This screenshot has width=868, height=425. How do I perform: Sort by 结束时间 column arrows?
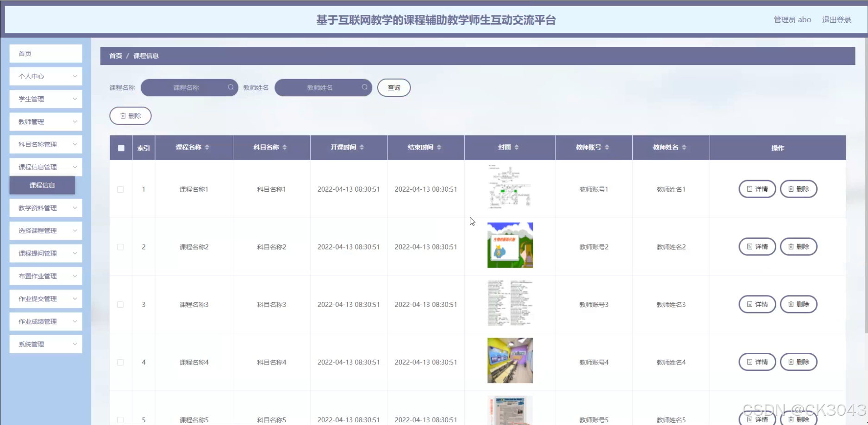click(439, 147)
